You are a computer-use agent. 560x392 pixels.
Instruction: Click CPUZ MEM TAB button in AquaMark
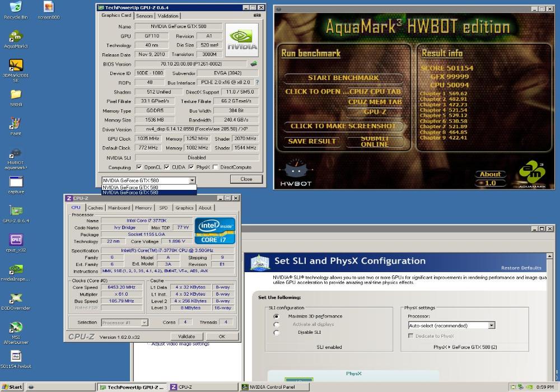click(375, 102)
